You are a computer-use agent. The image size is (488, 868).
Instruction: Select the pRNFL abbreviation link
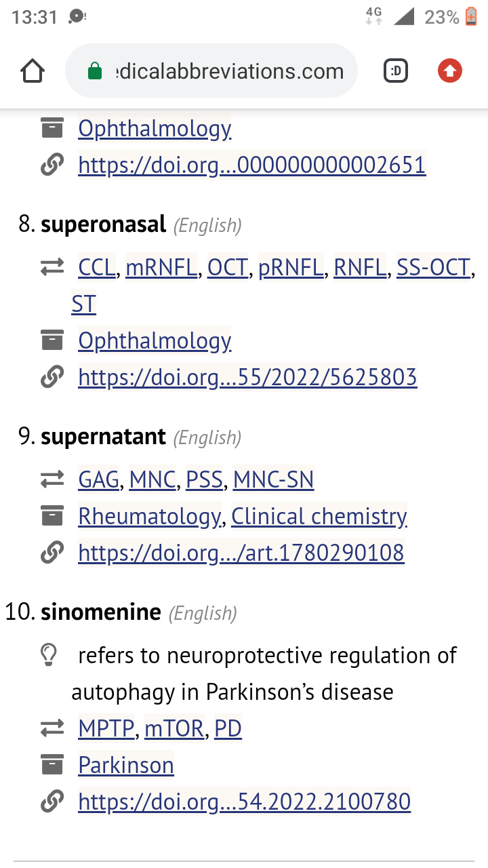(x=290, y=268)
